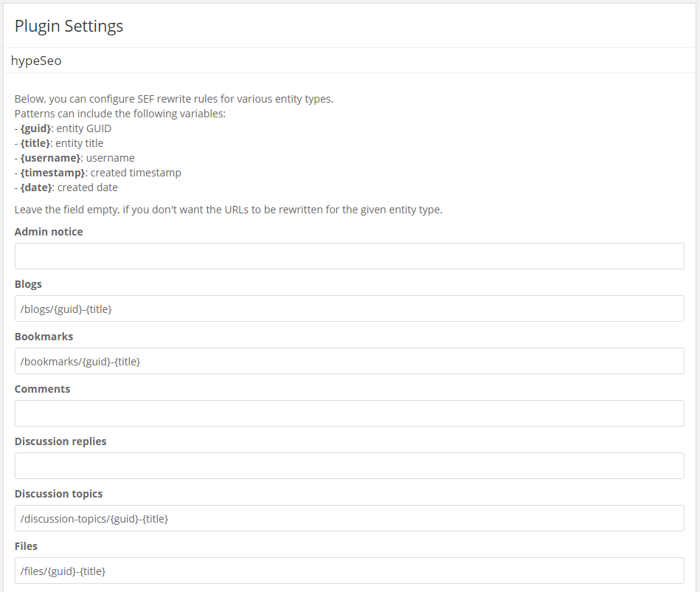700x592 pixels.
Task: Click the Plugin Settings heading
Action: pyautogui.click(x=69, y=26)
